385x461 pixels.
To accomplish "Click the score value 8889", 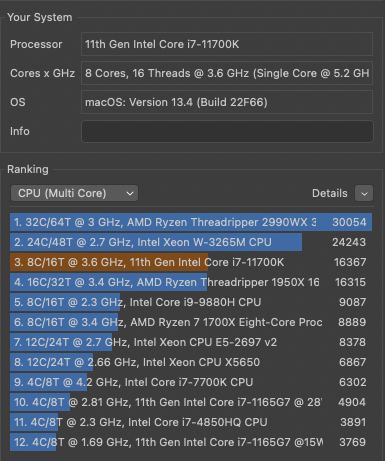I will coord(352,322).
